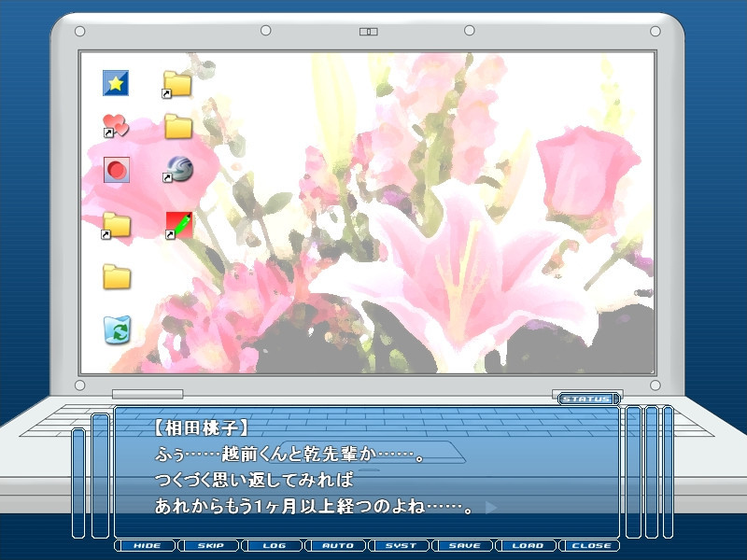Open folder shortcut right of star icon

(176, 84)
